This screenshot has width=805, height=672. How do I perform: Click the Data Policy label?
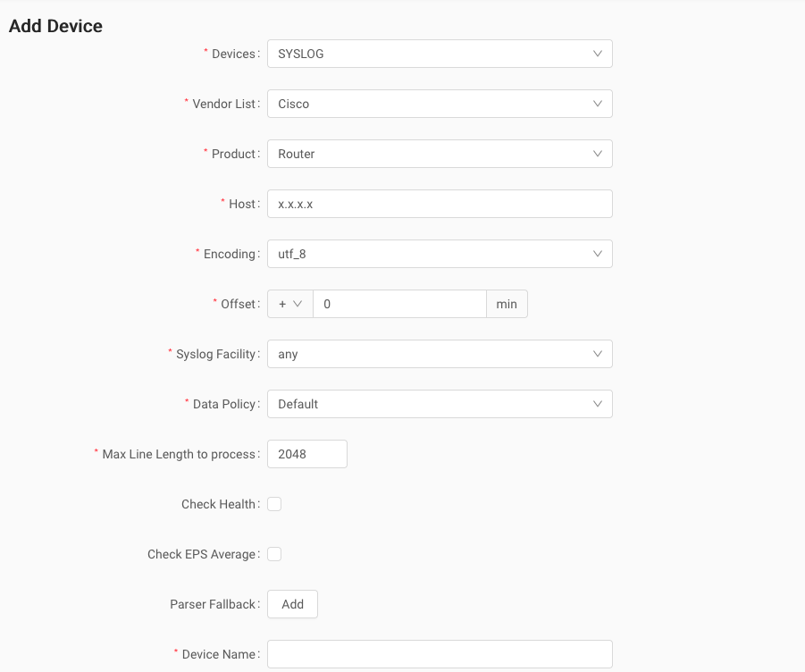tap(224, 405)
